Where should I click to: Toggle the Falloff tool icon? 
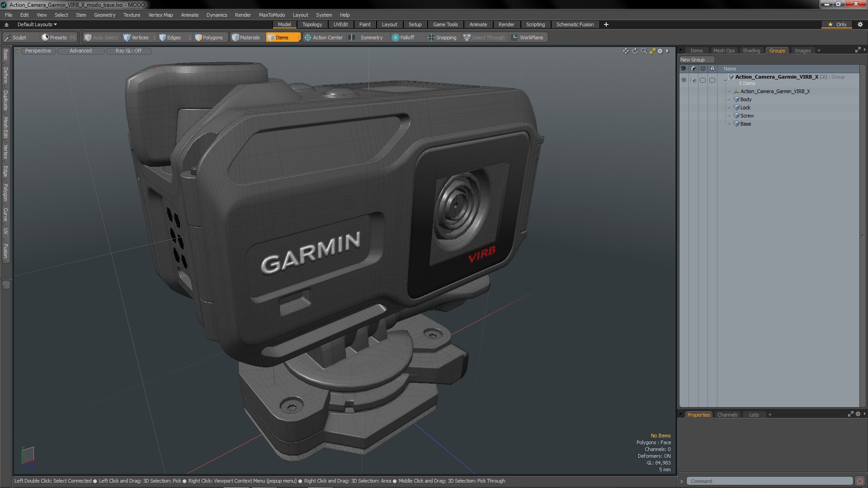pos(395,38)
